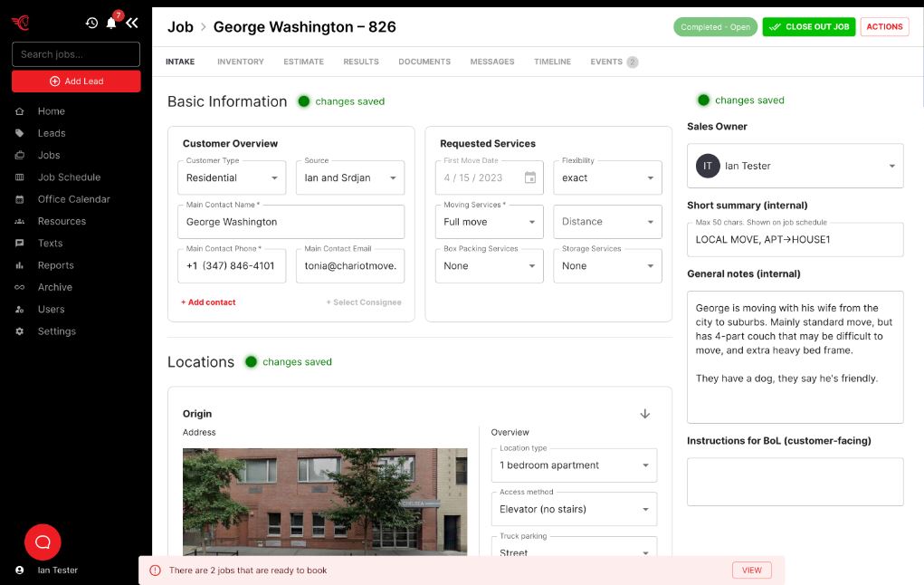Click the Settings gear icon

tap(19, 331)
